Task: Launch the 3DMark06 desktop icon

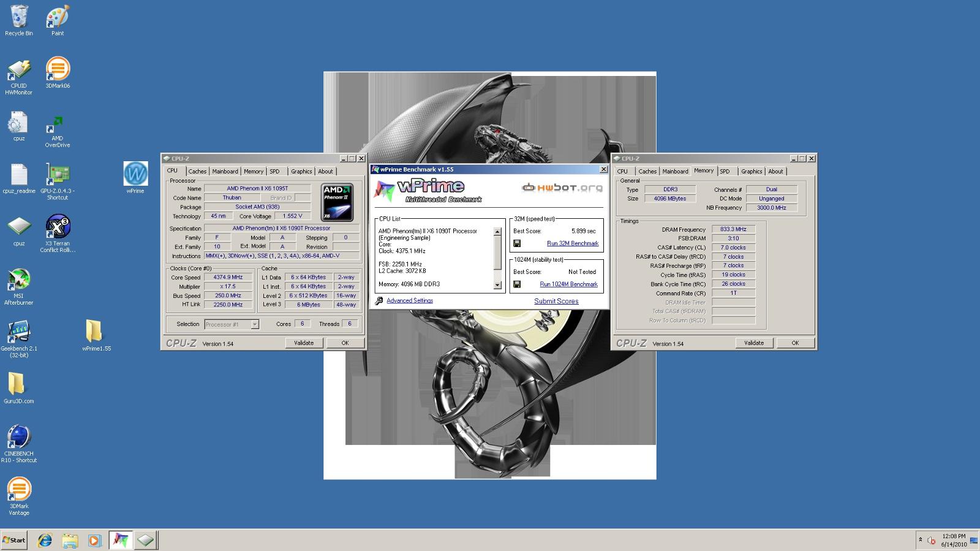Action: point(58,74)
